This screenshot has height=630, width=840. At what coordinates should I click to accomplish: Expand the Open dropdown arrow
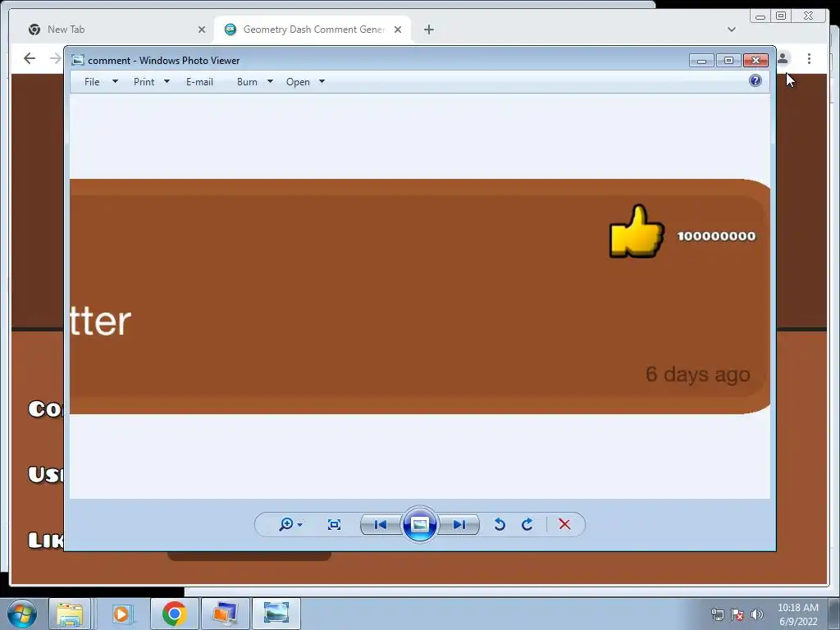tap(322, 81)
